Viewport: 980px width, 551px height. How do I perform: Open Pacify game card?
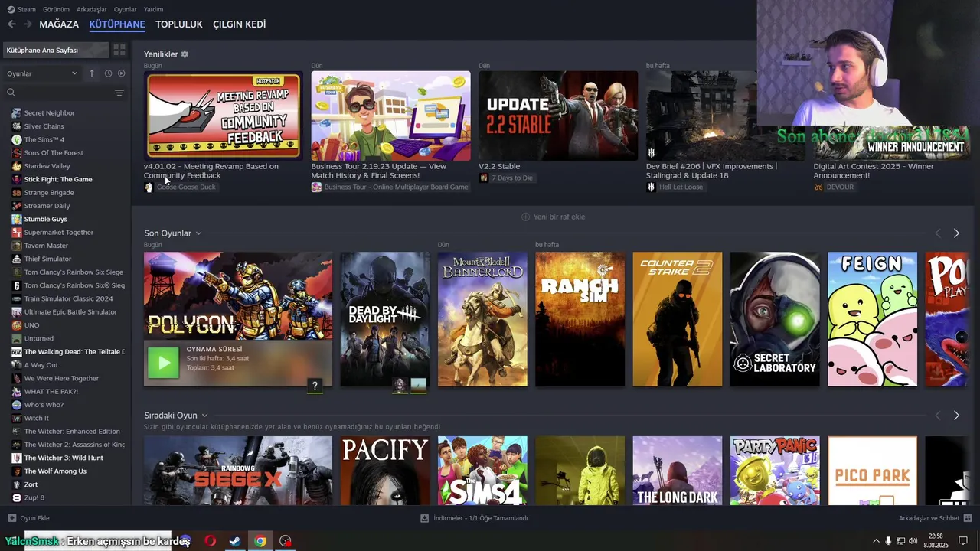[x=385, y=471]
